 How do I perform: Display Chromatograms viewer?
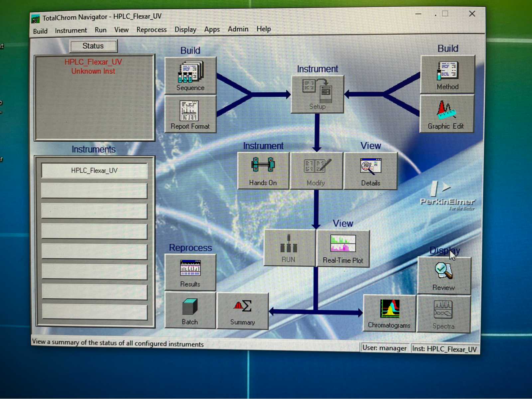389,313
